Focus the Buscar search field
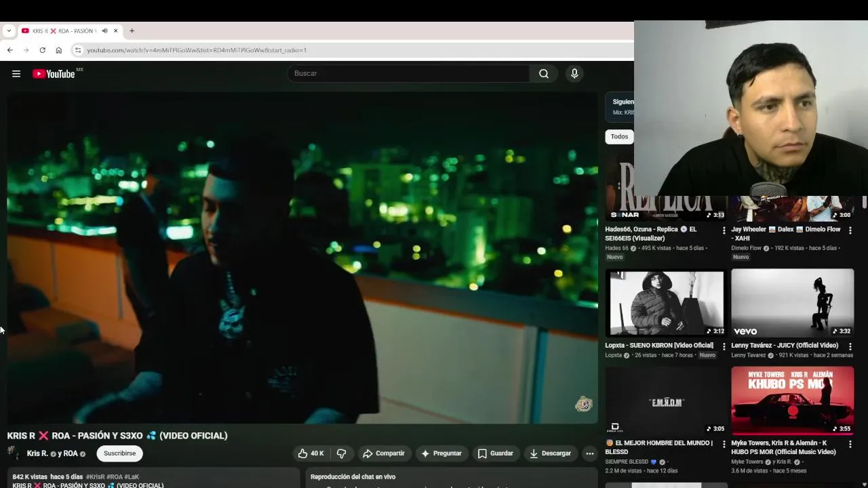The image size is (868, 488). 408,74
